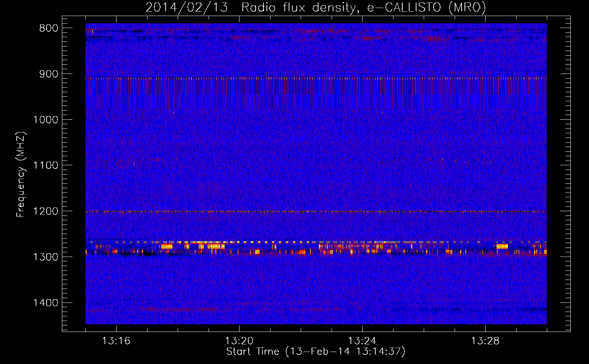Image resolution: width=589 pixels, height=364 pixels.
Task: Click the 13:16 time tick label
Action: coord(116,341)
